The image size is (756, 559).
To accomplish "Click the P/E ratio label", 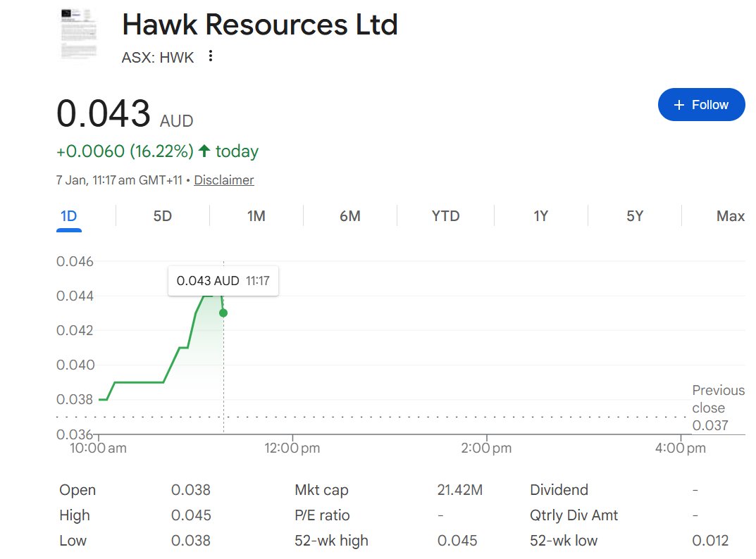I will click(322, 515).
